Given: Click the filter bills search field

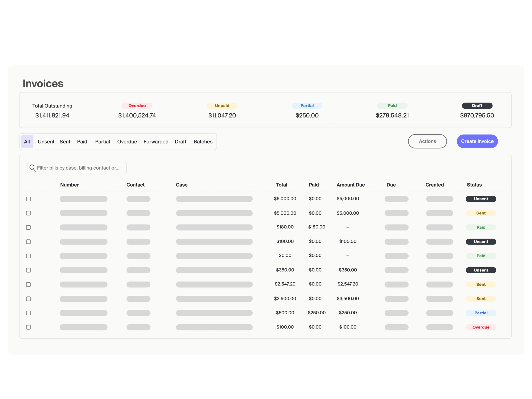Looking at the screenshot, I should coord(77,168).
